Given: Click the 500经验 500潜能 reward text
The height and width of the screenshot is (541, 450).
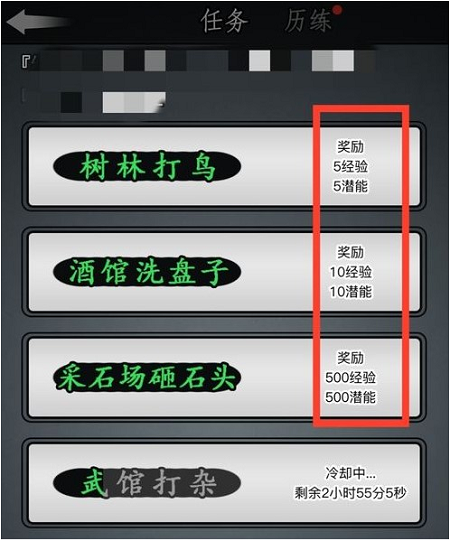Looking at the screenshot, I should 350,387.
